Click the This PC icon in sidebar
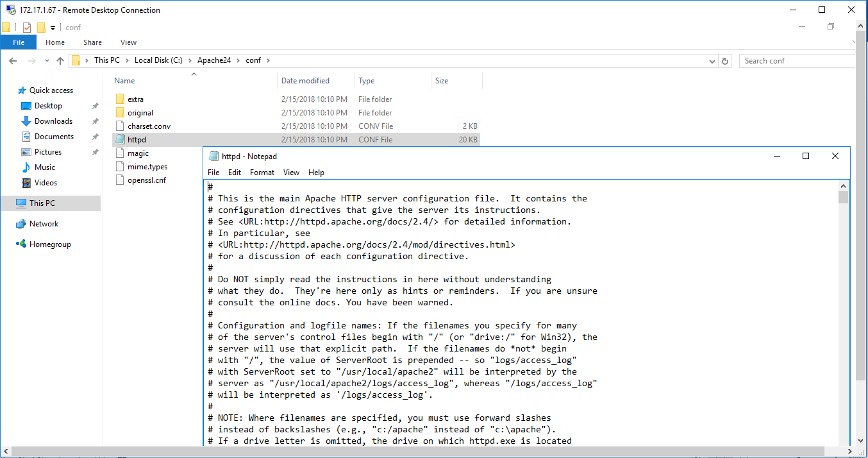 click(x=22, y=203)
